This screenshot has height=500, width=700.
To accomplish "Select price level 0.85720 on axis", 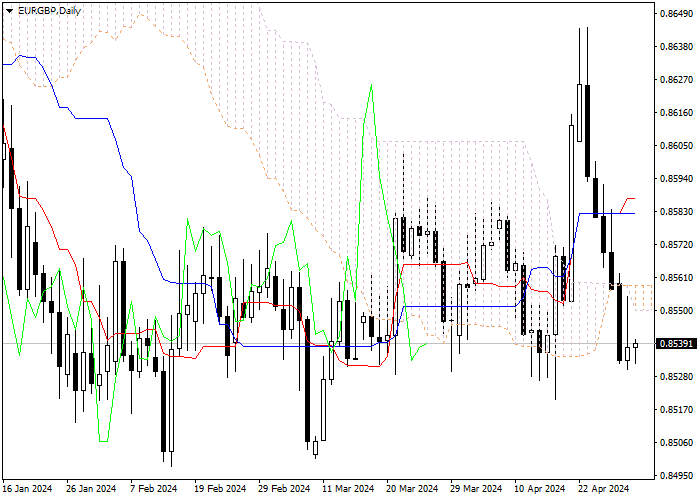I will pos(676,245).
